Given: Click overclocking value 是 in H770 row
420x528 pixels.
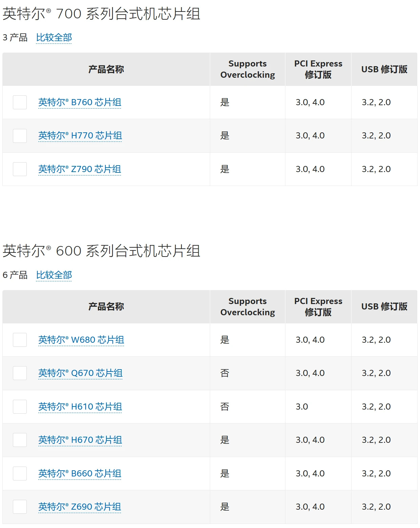Looking at the screenshot, I should click(225, 136).
